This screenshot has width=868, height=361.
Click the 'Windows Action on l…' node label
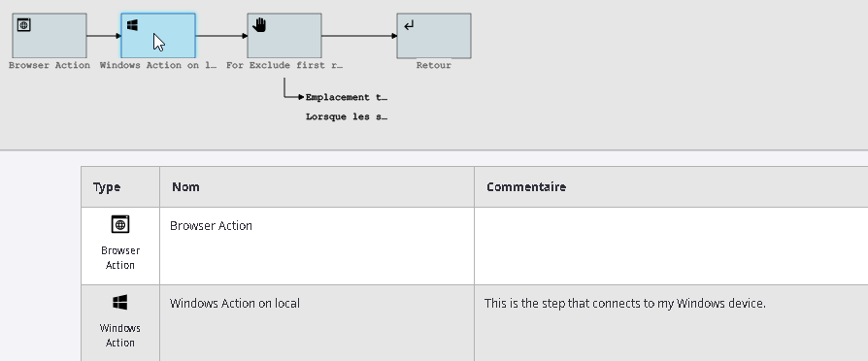[157, 65]
